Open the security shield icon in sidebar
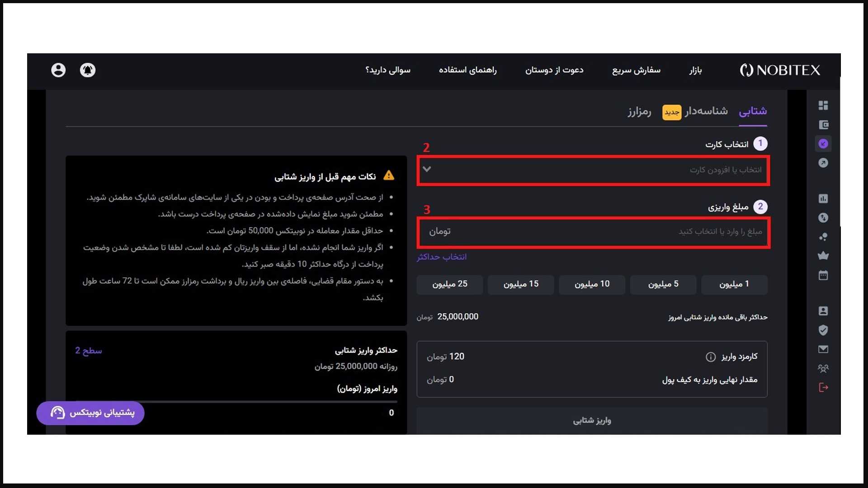This screenshot has width=868, height=488. tap(823, 330)
